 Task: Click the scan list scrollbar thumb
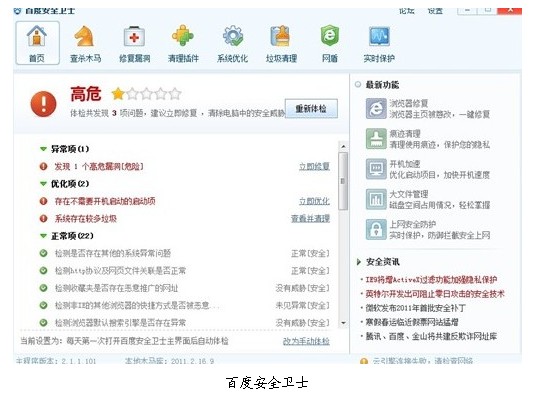coord(343,181)
